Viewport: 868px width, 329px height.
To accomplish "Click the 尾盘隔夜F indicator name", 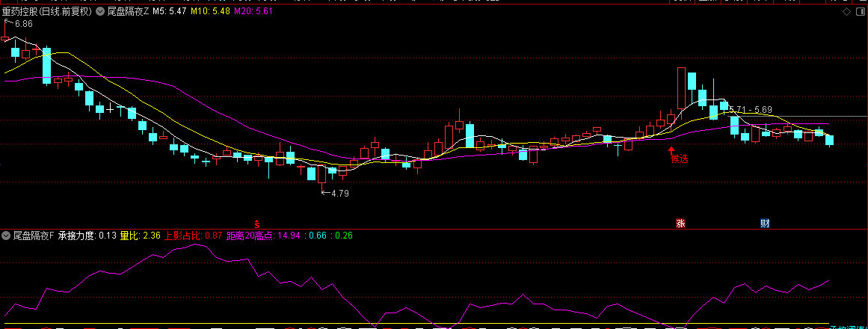I will tap(34, 236).
